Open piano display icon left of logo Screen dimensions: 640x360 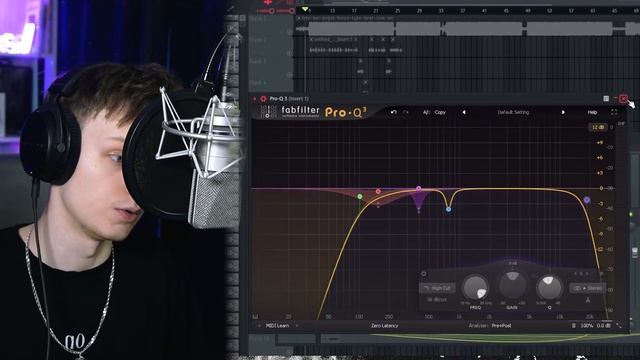point(268,112)
